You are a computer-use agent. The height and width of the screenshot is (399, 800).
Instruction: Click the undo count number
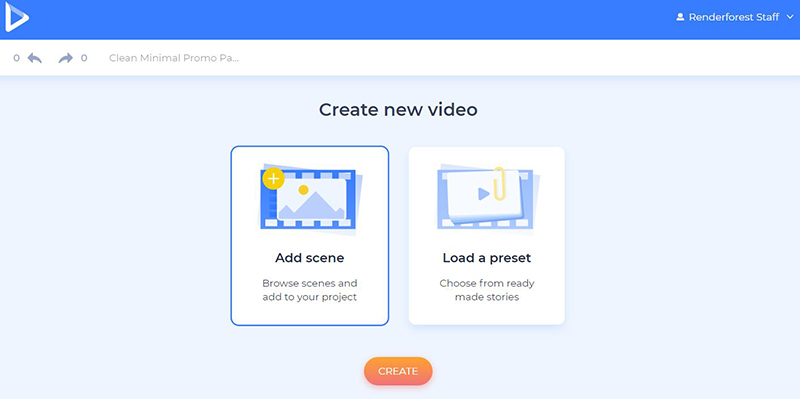pyautogui.click(x=16, y=58)
